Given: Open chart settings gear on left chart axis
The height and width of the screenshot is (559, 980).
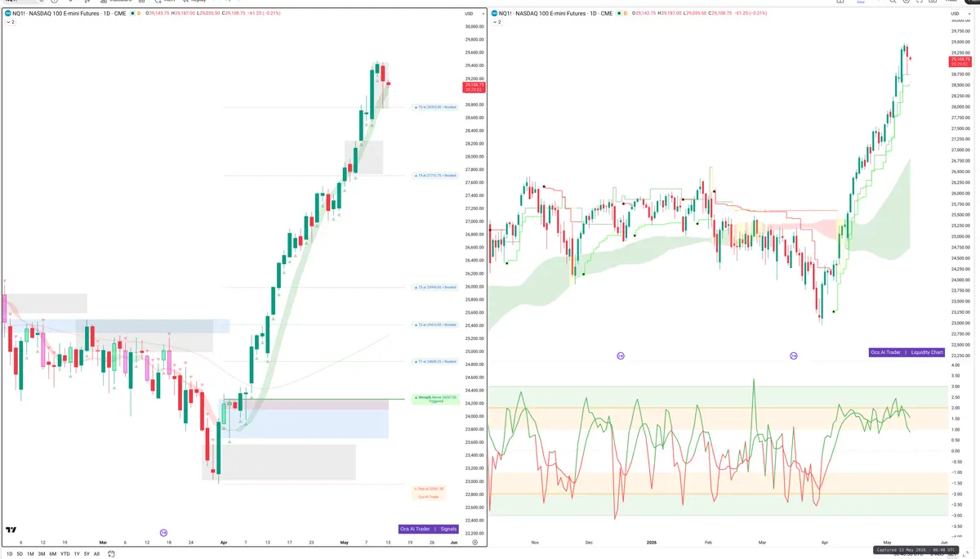Looking at the screenshot, I should click(474, 542).
